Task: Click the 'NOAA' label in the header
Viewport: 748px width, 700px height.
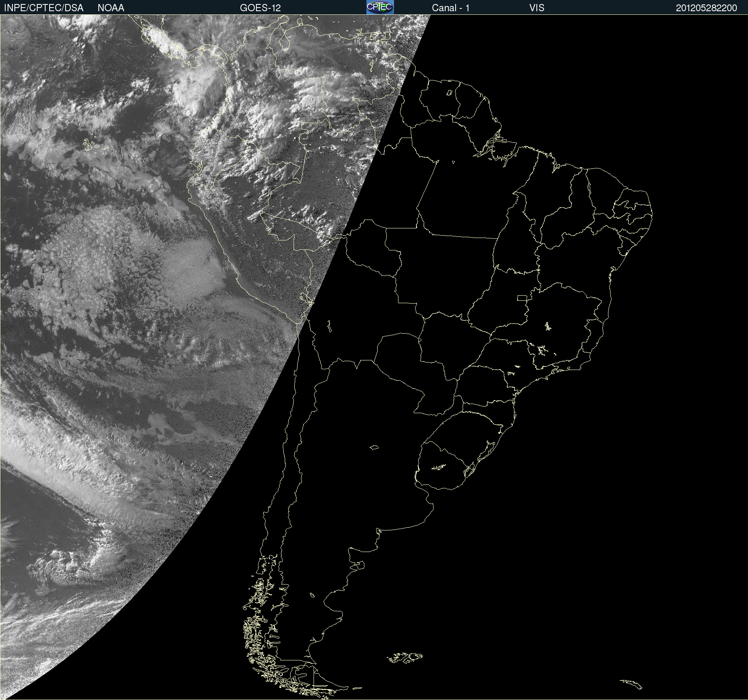Action: point(111,8)
